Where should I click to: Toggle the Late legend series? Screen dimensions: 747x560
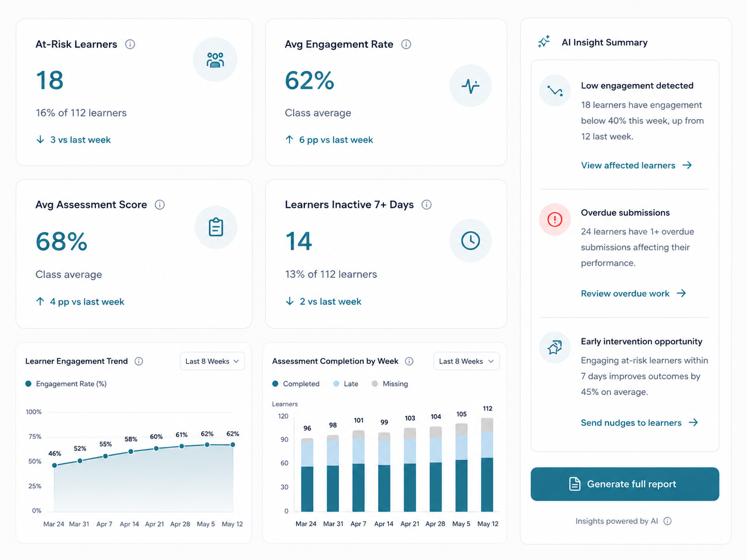coord(346,384)
